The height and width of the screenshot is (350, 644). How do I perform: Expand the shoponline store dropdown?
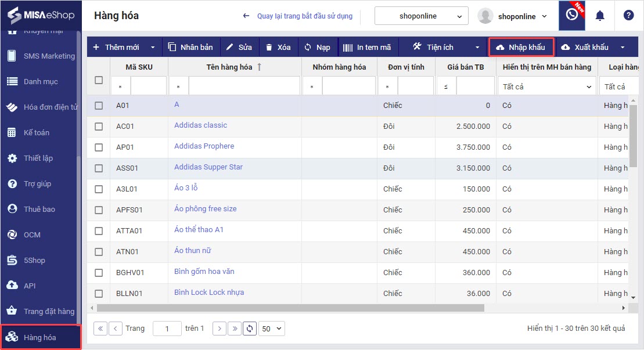(421, 16)
